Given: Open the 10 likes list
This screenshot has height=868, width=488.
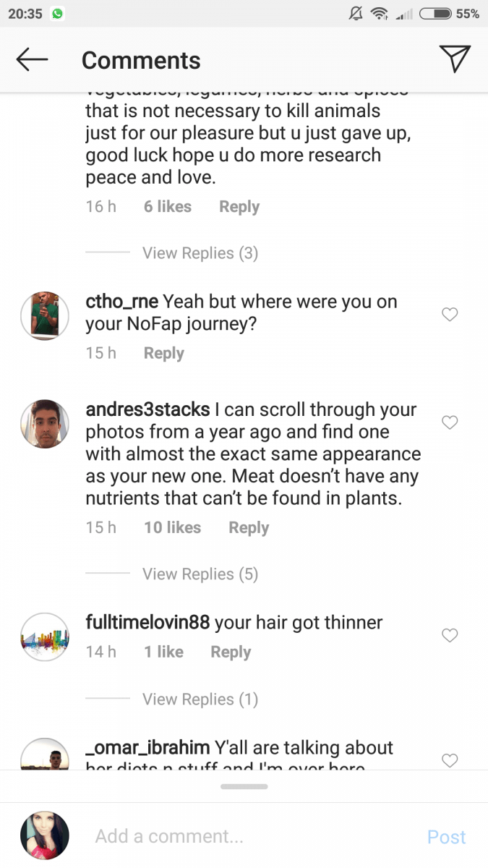Looking at the screenshot, I should point(172,527).
